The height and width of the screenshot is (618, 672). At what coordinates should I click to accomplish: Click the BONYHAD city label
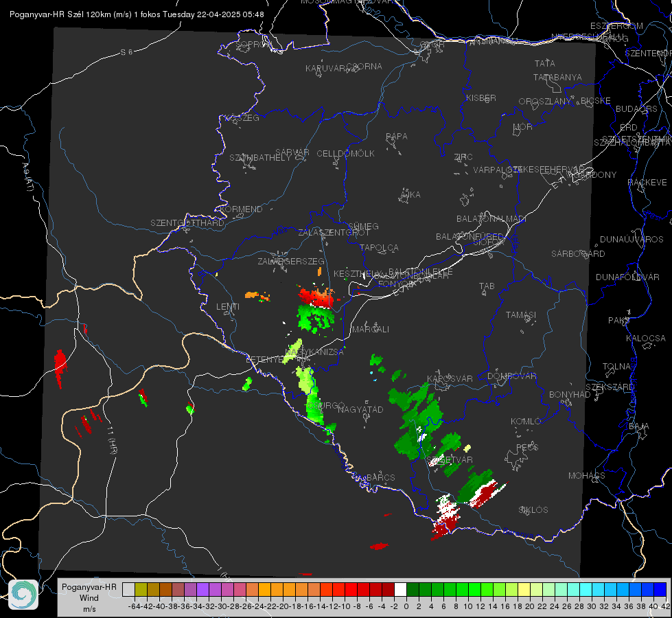point(570,395)
